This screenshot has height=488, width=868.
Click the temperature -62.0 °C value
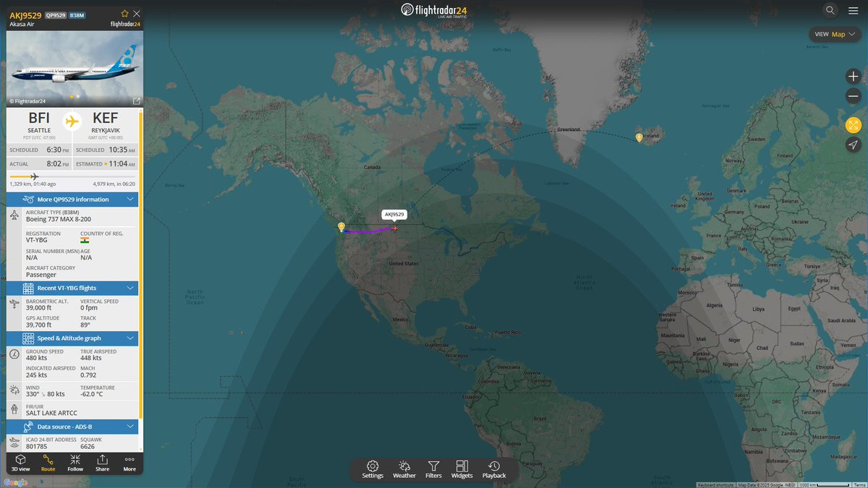93,394
